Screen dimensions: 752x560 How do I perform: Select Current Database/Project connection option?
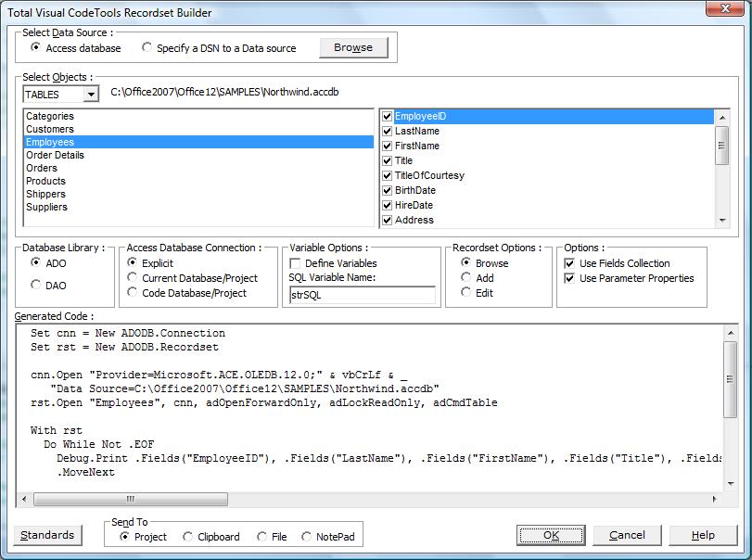pos(133,278)
